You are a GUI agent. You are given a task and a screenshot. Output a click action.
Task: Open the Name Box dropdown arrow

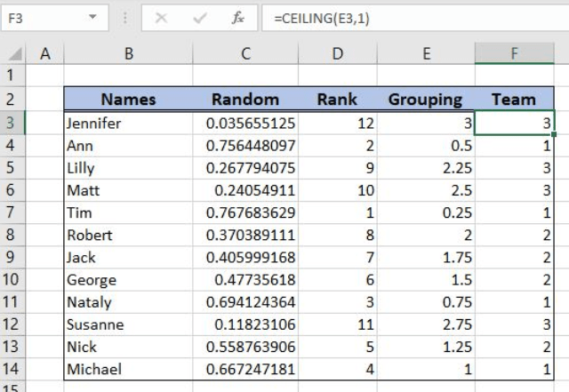(x=92, y=17)
